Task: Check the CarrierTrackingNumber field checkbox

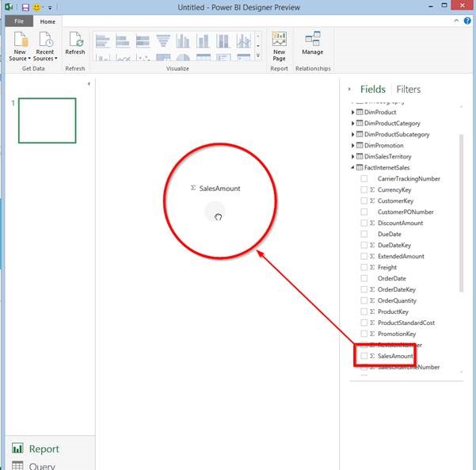Action: (x=364, y=178)
